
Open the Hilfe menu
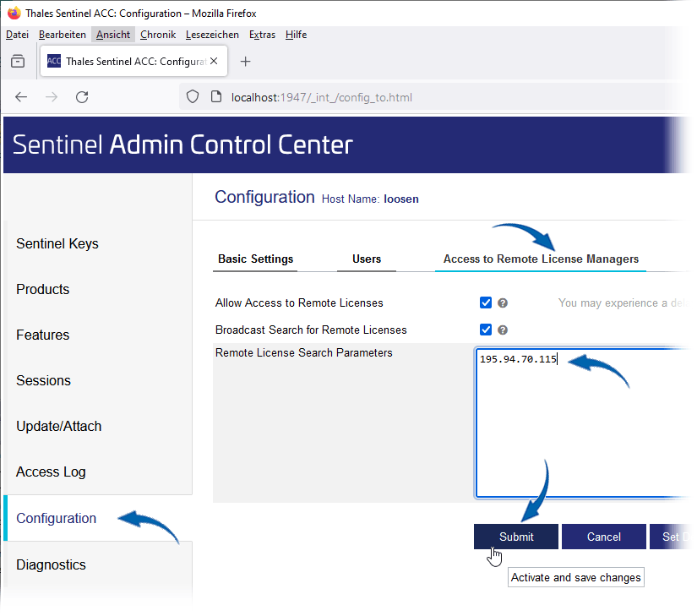[x=296, y=35]
